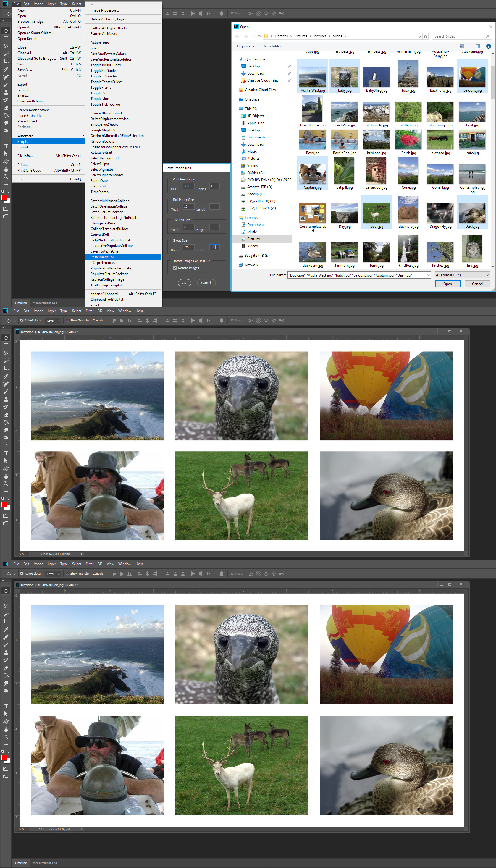Select the Clone Stamp tool in Untitled-1 window
The height and width of the screenshot is (868, 496).
click(x=6, y=400)
